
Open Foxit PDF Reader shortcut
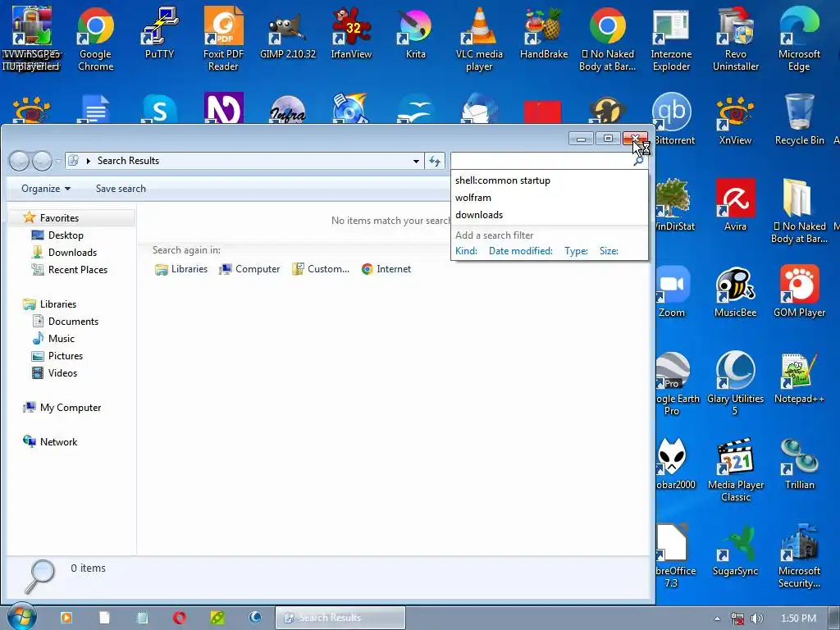pos(223,39)
